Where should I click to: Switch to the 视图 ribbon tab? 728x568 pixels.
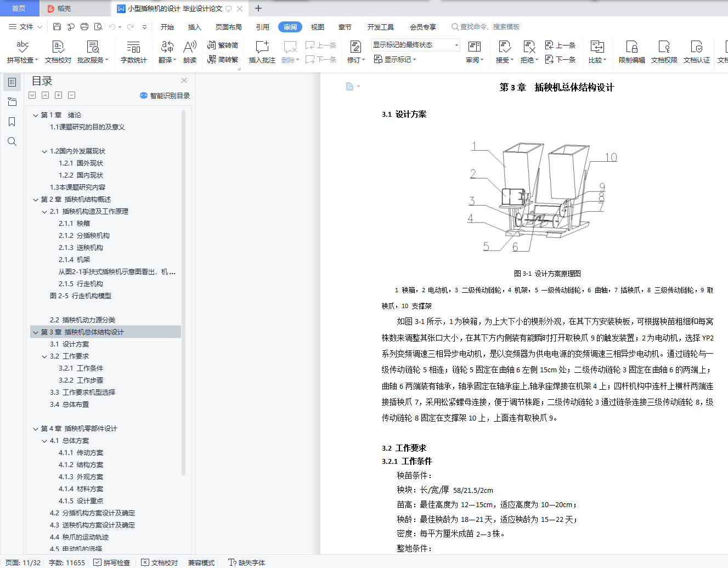coord(317,27)
